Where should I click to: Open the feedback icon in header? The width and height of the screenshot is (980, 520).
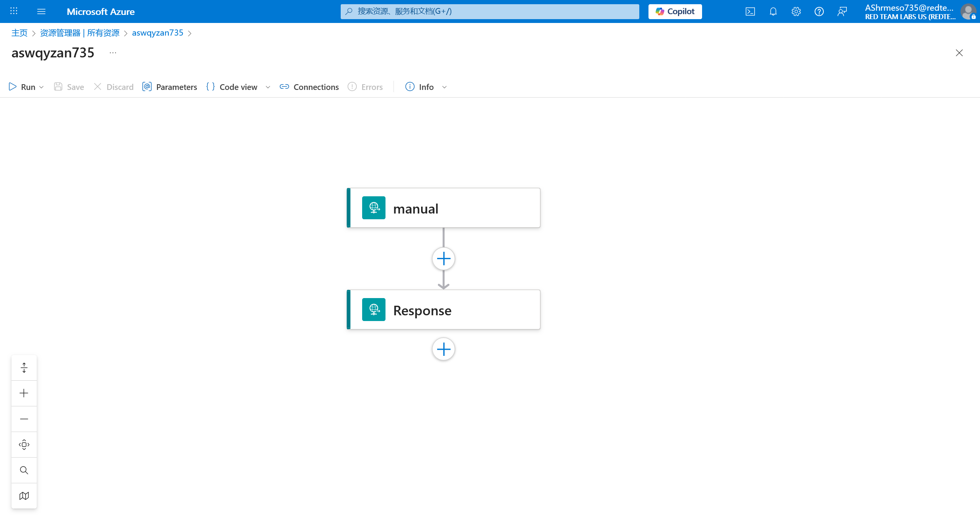point(842,11)
